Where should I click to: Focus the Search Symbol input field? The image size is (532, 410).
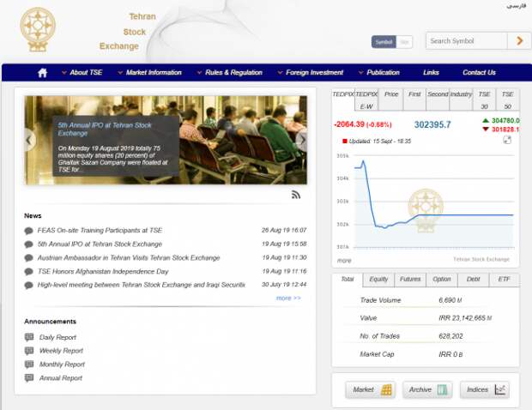[x=467, y=41]
